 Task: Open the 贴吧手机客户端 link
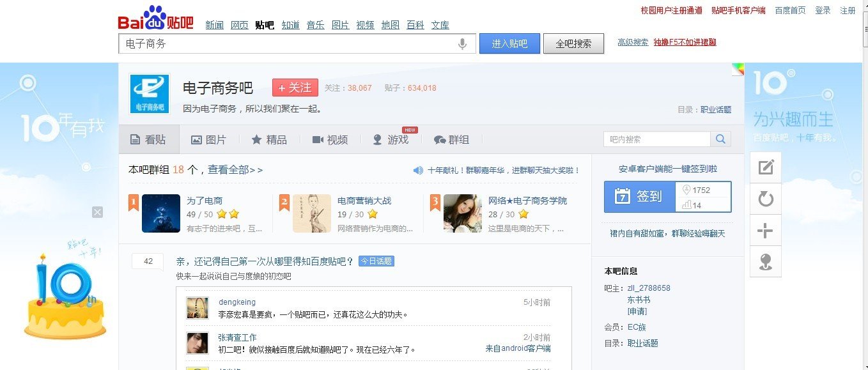pos(739,10)
